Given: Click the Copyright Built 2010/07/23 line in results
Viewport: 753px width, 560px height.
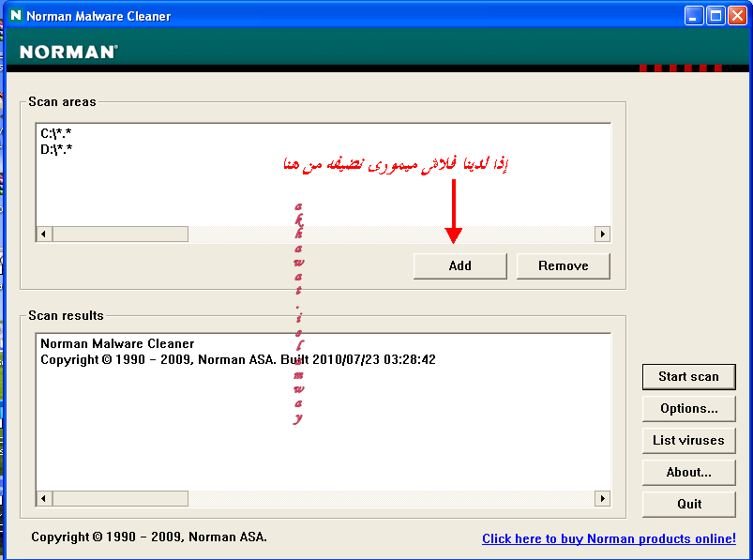Looking at the screenshot, I should click(x=238, y=359).
